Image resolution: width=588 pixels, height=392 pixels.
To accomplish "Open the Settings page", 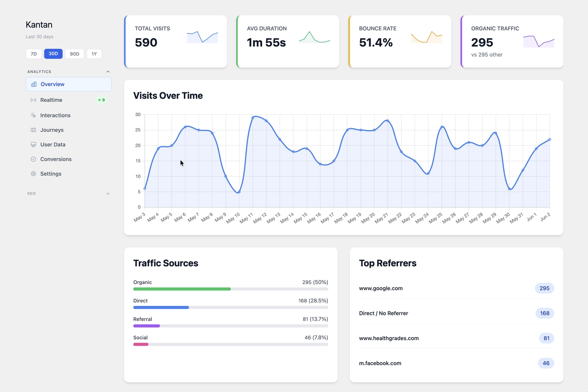I will (69, 174).
